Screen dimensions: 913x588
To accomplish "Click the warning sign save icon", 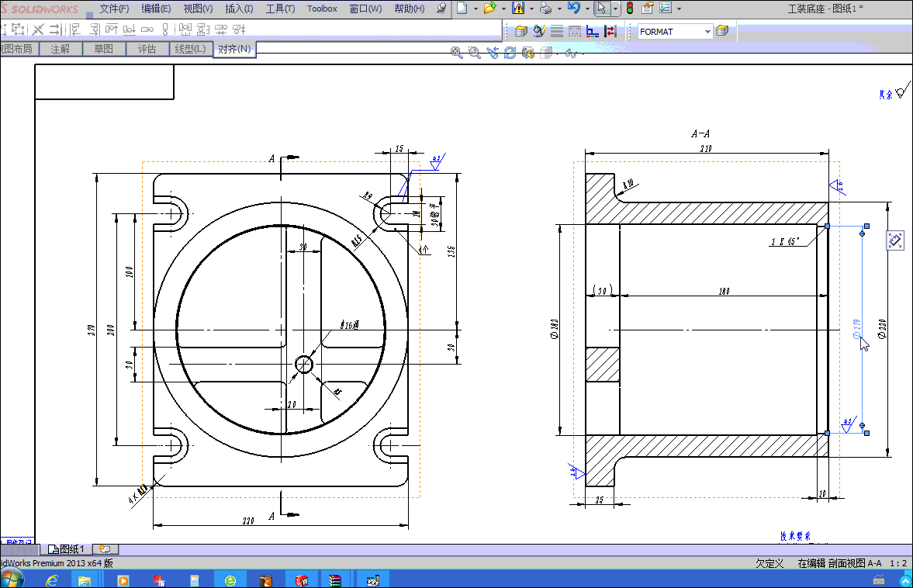I will pyautogui.click(x=518, y=9).
